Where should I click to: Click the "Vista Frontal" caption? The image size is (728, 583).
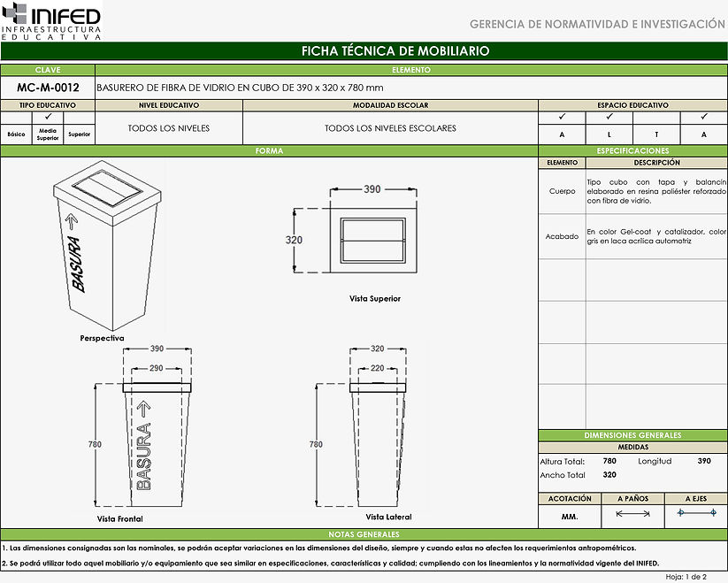coord(119,519)
